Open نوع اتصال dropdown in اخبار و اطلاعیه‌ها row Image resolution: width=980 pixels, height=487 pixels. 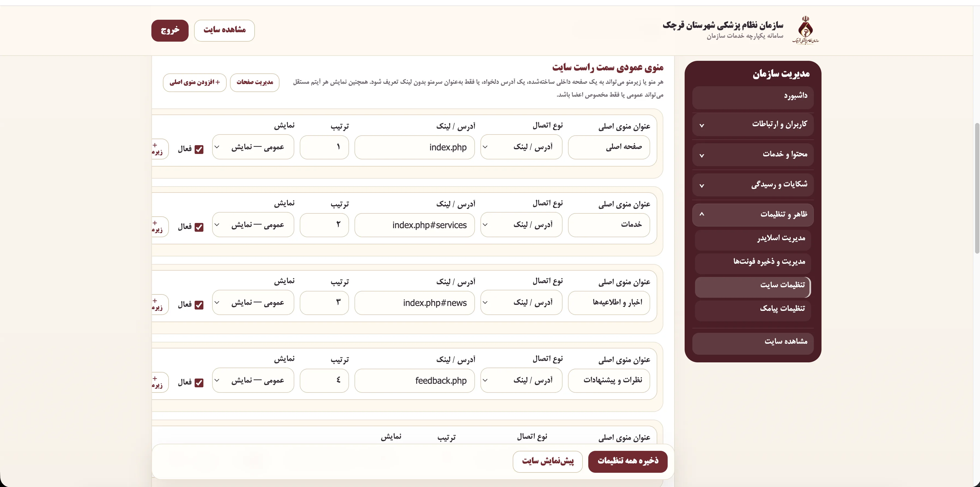(521, 302)
